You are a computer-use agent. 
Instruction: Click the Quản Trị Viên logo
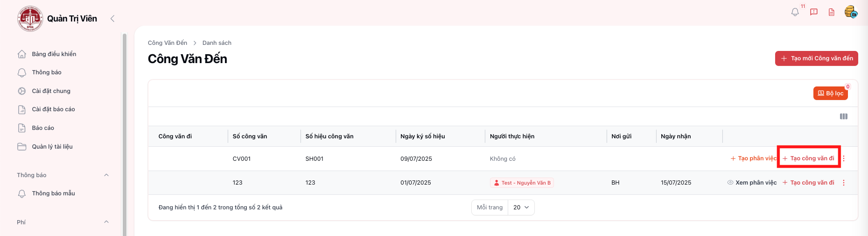click(30, 19)
